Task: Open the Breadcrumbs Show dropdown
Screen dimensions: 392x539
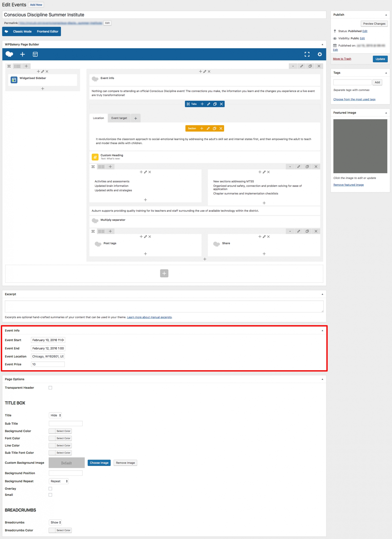Action: pyautogui.click(x=55, y=522)
